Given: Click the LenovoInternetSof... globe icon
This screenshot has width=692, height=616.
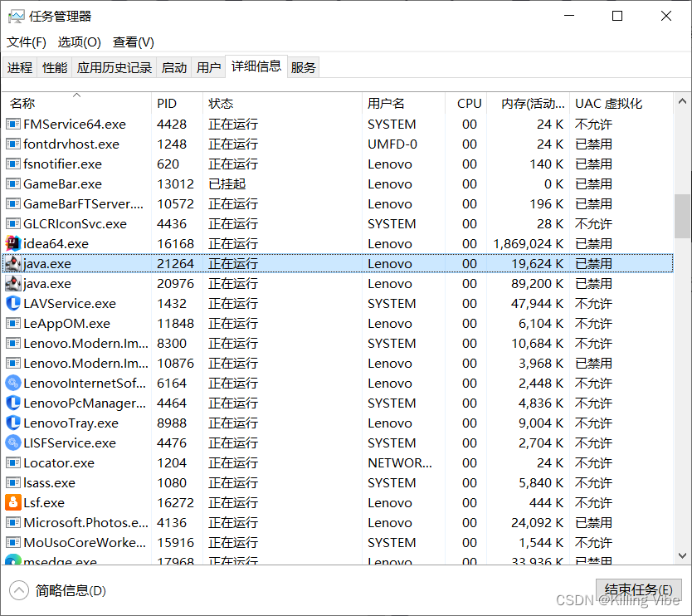Looking at the screenshot, I should click(x=12, y=383).
